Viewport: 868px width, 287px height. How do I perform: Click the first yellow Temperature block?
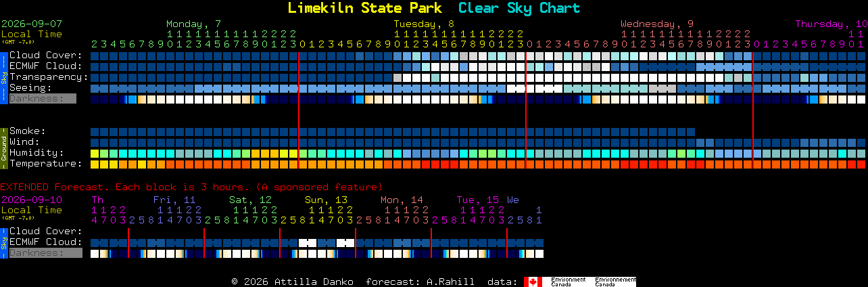95,164
